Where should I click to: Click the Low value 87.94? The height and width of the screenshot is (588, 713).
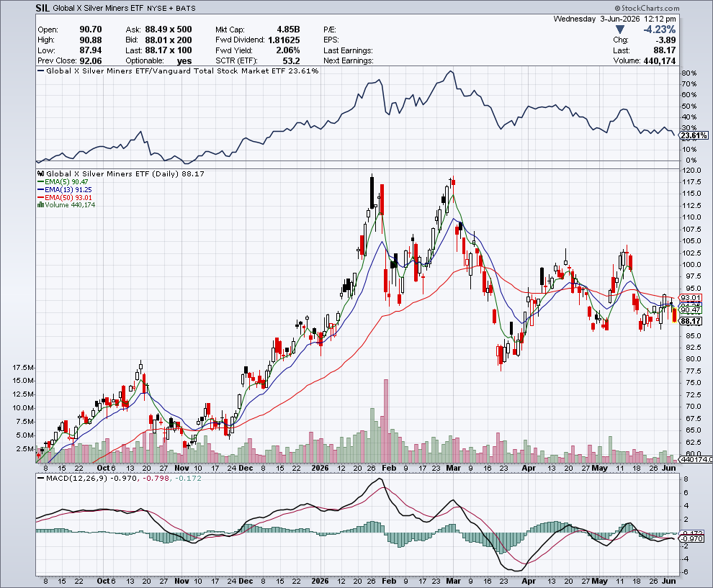(x=91, y=50)
